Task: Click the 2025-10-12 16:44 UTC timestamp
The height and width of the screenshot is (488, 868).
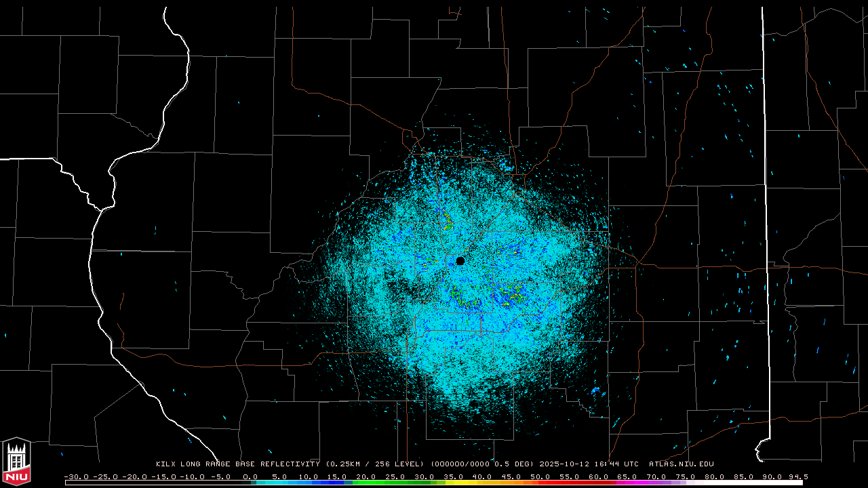Action: pos(589,464)
